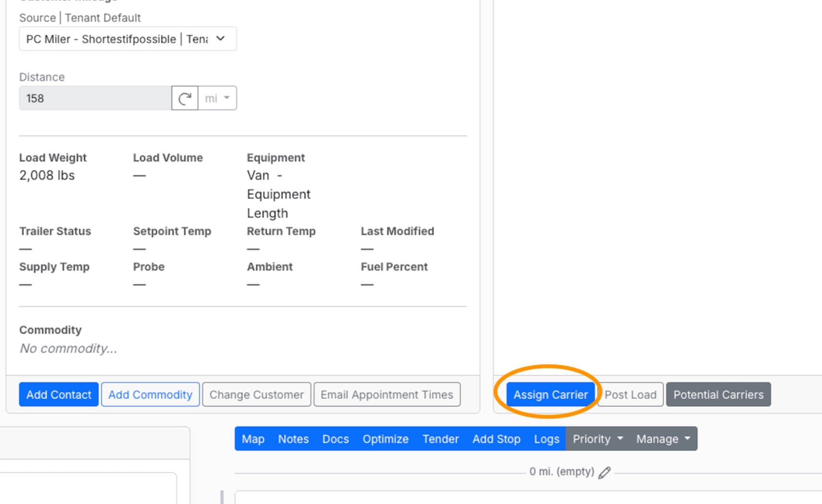Open the mileage source dropdown

pos(128,39)
